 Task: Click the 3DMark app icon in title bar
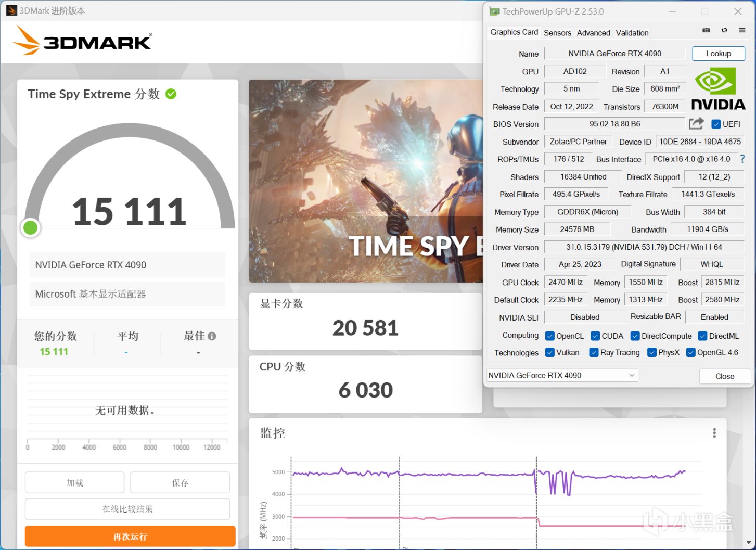coord(11,10)
